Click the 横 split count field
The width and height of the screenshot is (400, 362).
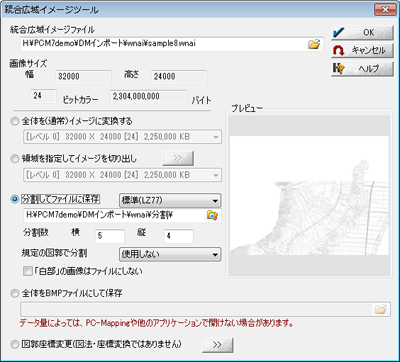110,236
